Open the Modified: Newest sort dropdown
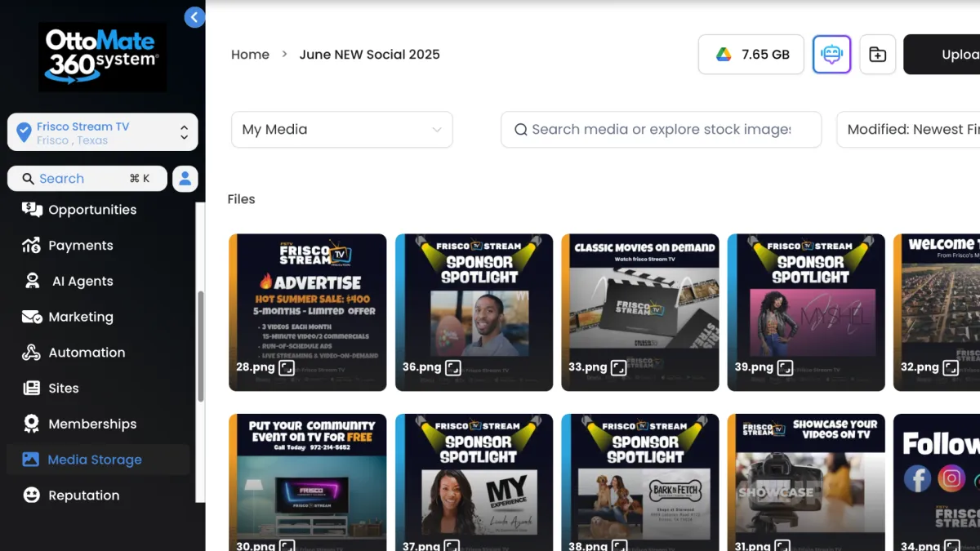Image resolution: width=980 pixels, height=551 pixels. [908, 130]
